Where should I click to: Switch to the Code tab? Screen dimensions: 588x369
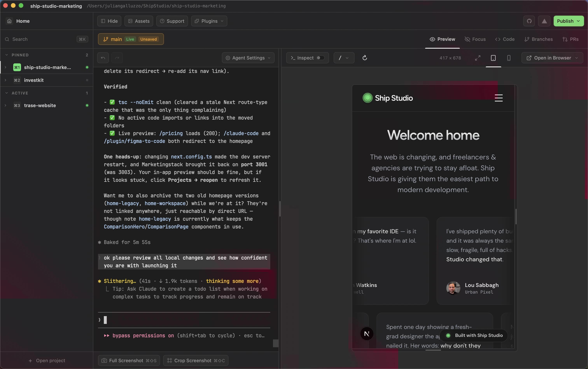[505, 39]
